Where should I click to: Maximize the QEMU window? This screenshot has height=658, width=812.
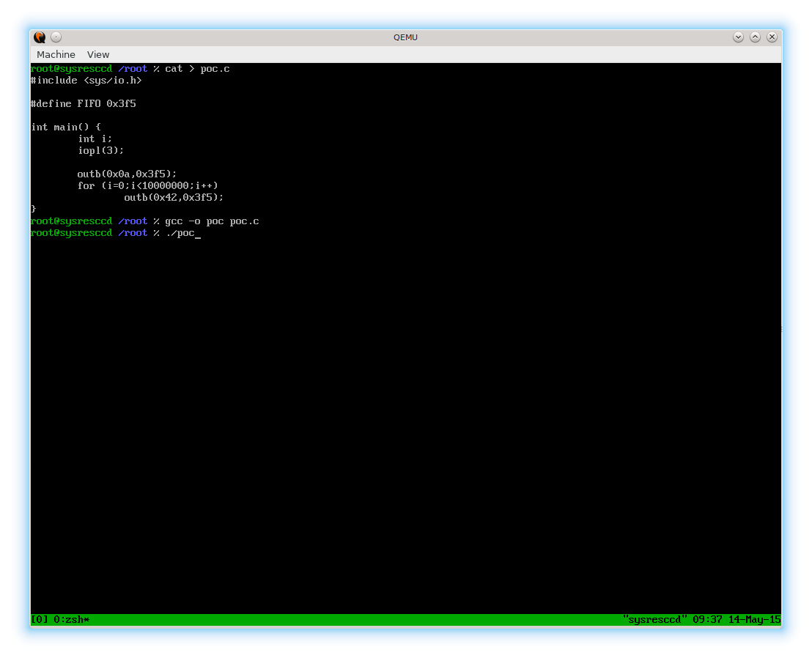754,37
